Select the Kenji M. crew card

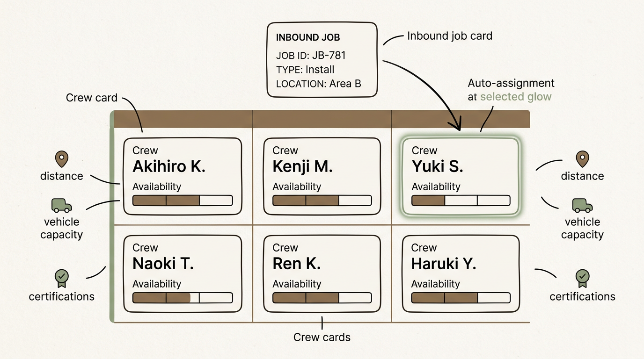(x=322, y=176)
